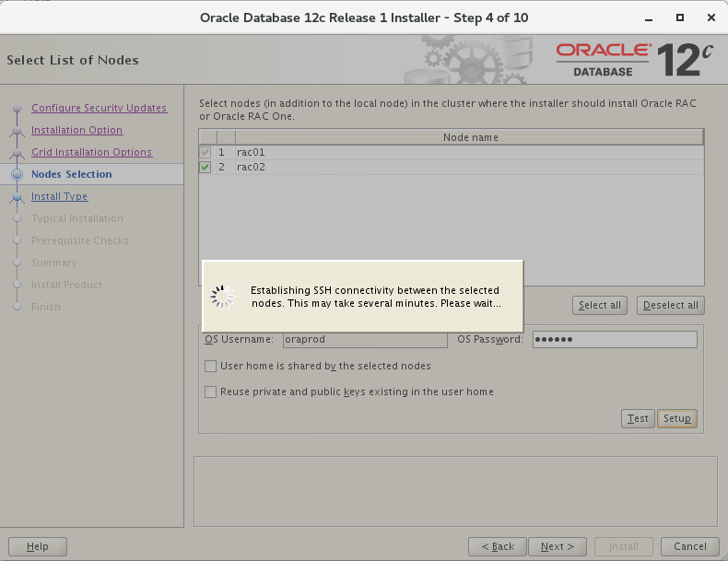Open the Configure Security Updates step

(x=100, y=108)
